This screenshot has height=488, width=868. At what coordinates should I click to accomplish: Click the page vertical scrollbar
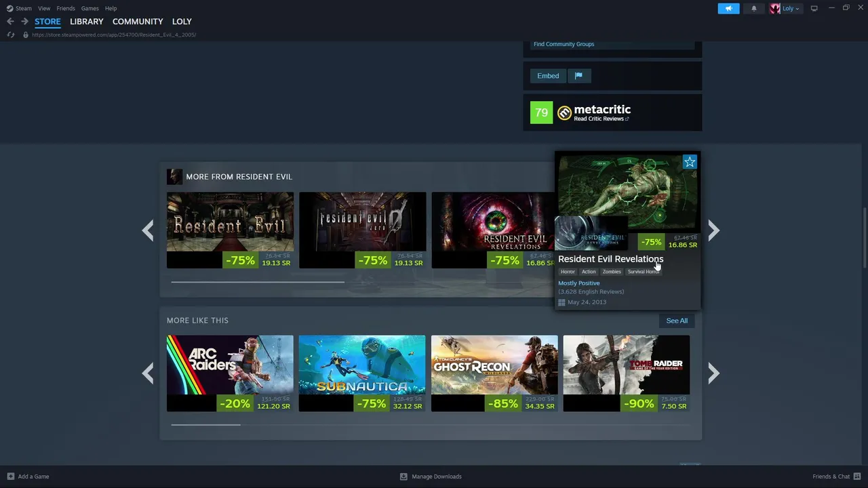[x=865, y=237]
